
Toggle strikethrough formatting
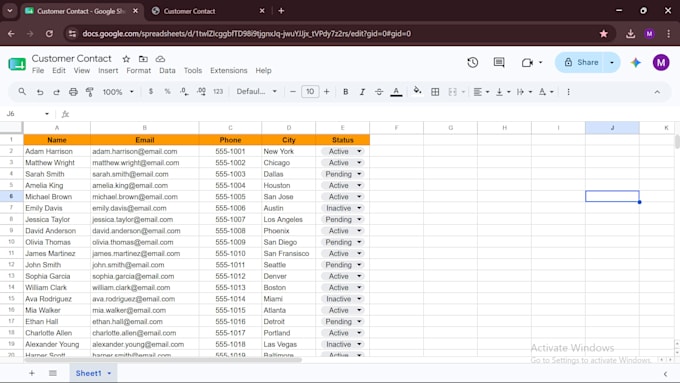(379, 92)
